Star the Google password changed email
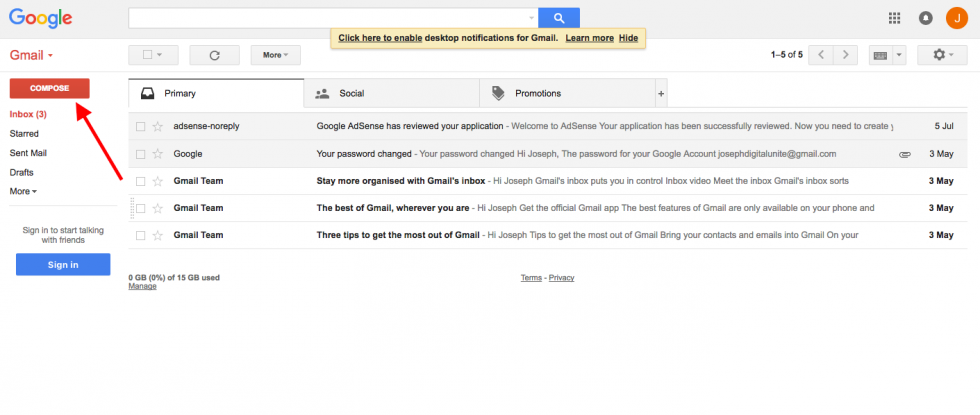 158,154
